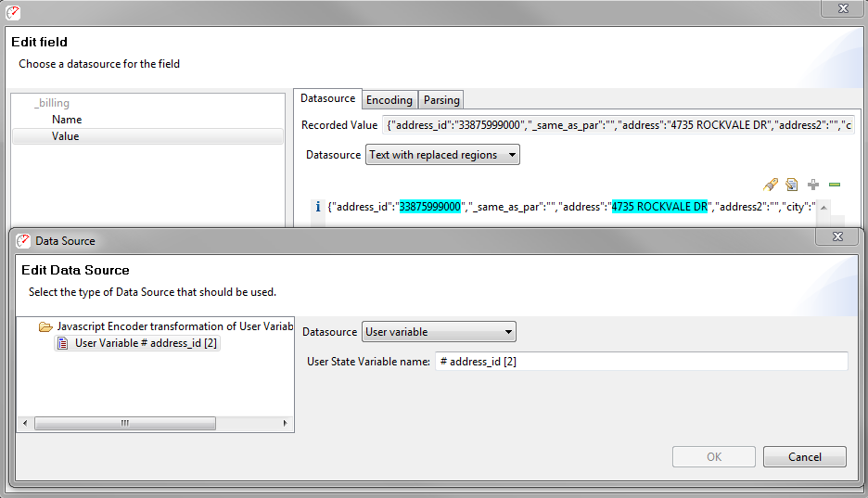This screenshot has height=498, width=868.
Task: Switch to the Encoding tab
Action: [x=389, y=100]
